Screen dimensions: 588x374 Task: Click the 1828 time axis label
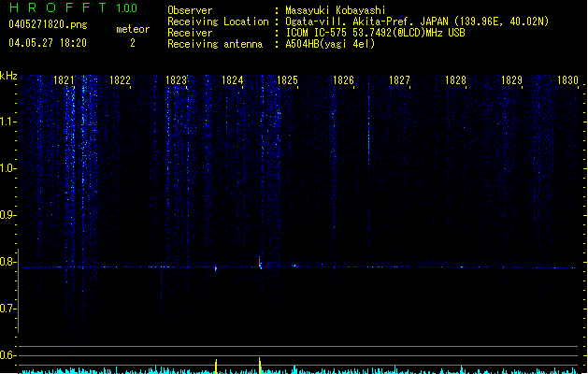click(x=455, y=80)
